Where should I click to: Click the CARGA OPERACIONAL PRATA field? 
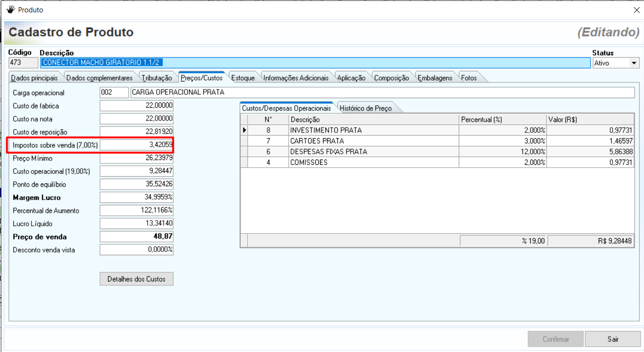point(382,92)
